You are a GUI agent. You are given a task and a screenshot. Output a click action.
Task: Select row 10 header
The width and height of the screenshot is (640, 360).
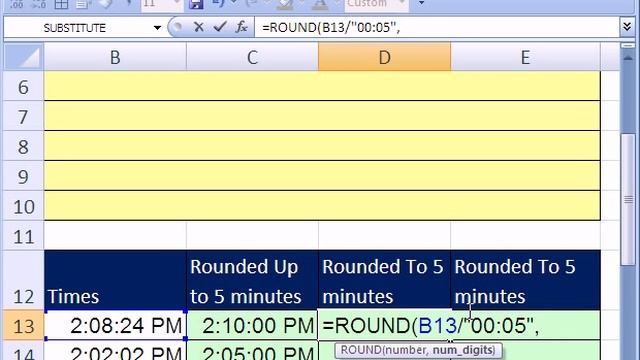click(23, 207)
